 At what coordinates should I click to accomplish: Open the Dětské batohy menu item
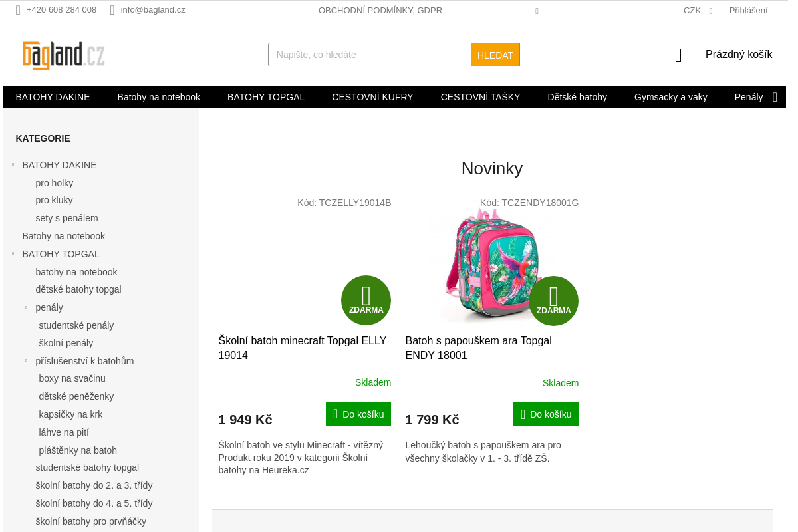tap(577, 97)
